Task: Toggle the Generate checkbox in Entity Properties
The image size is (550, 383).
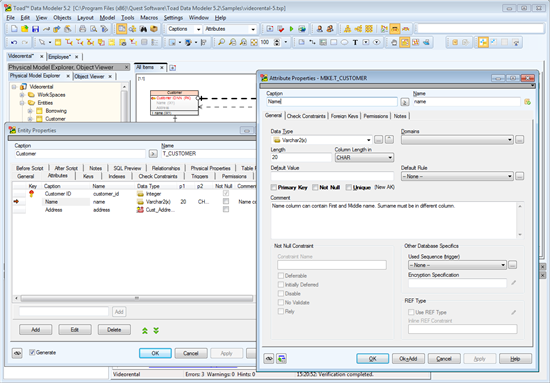Action: coord(32,352)
